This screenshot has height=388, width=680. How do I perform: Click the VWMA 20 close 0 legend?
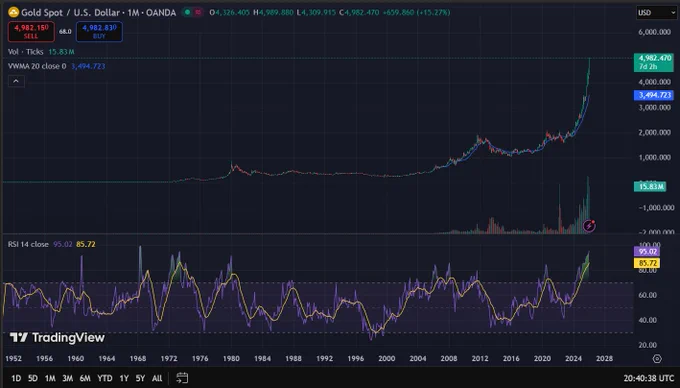click(x=37, y=66)
